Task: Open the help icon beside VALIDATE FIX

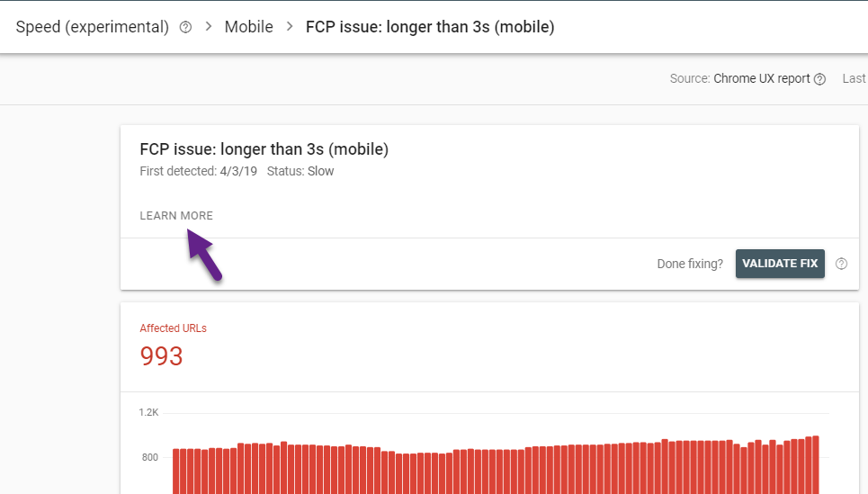Action: pos(841,264)
